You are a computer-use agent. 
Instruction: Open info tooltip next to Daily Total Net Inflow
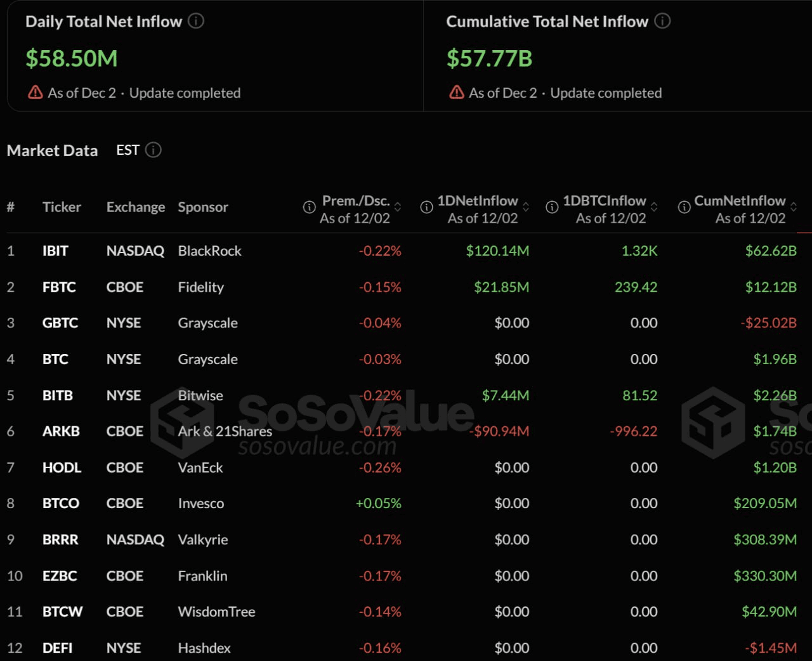pyautogui.click(x=196, y=21)
